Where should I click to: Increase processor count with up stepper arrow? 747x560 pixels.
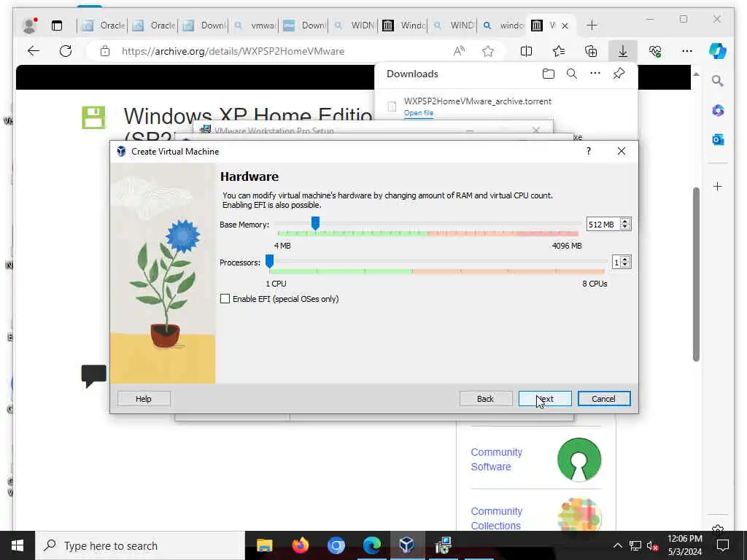click(625, 259)
